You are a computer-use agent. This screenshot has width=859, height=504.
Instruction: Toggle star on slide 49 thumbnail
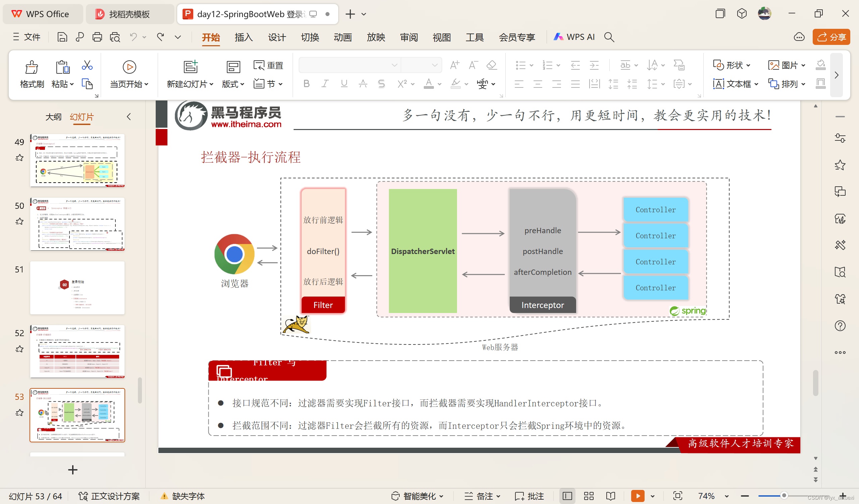(x=19, y=158)
